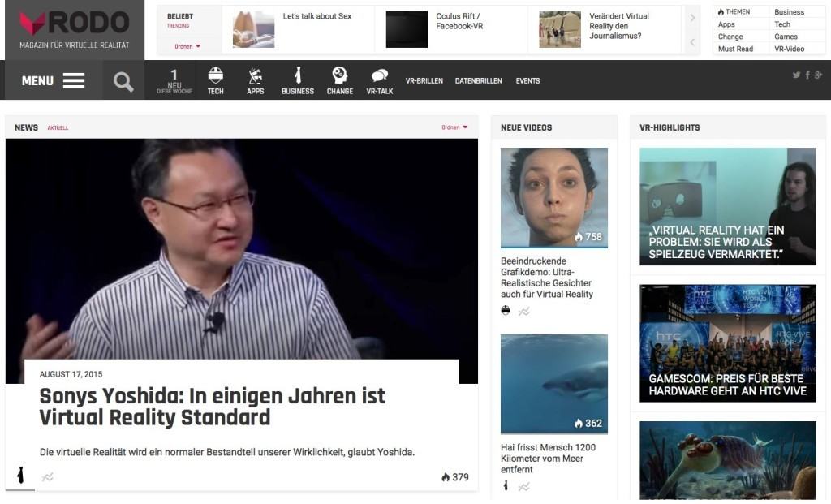Click the business tie icon under Yoshida article

click(x=20, y=475)
